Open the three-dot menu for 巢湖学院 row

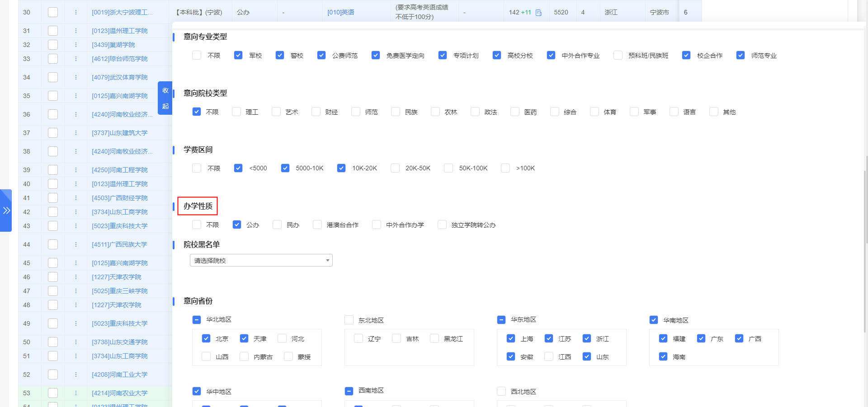tap(75, 45)
